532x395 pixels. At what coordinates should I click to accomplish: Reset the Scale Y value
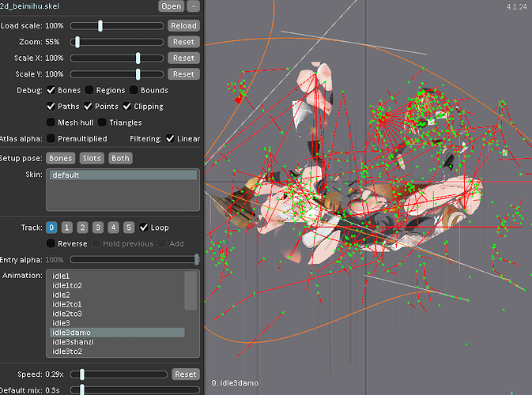pos(183,74)
